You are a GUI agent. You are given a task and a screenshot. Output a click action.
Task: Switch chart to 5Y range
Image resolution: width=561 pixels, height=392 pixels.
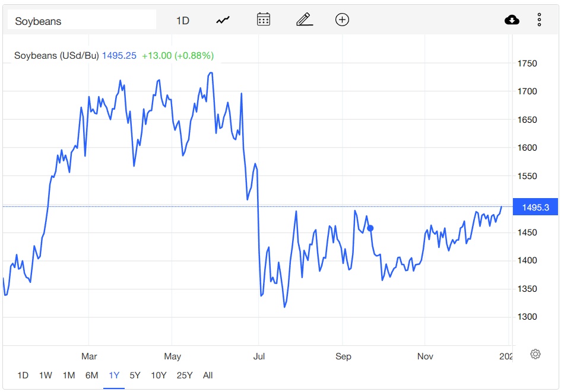tap(135, 375)
